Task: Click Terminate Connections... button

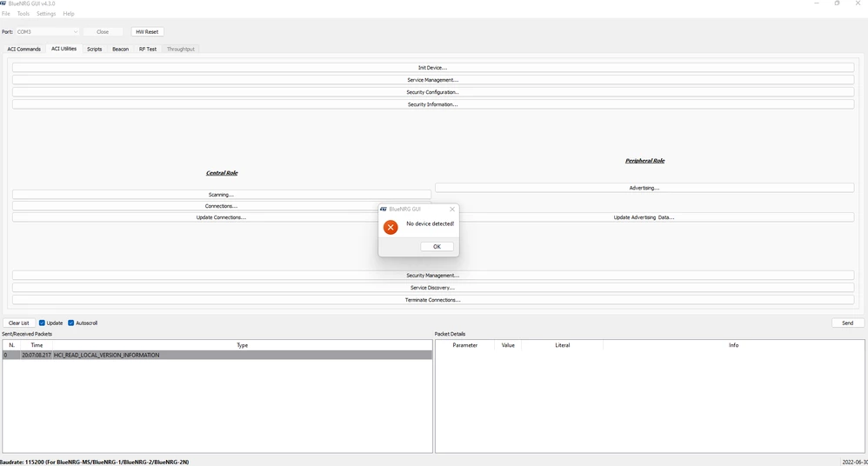Action: click(x=433, y=300)
